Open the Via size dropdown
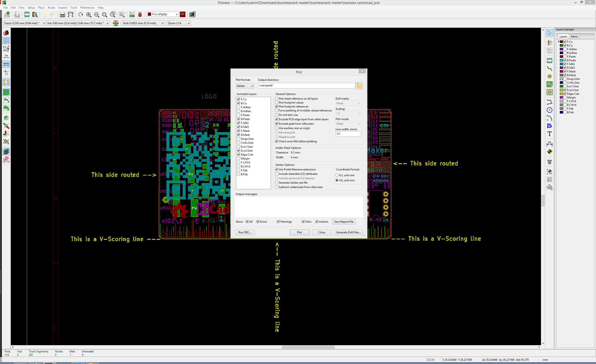The height and width of the screenshot is (364, 596). coord(78,23)
